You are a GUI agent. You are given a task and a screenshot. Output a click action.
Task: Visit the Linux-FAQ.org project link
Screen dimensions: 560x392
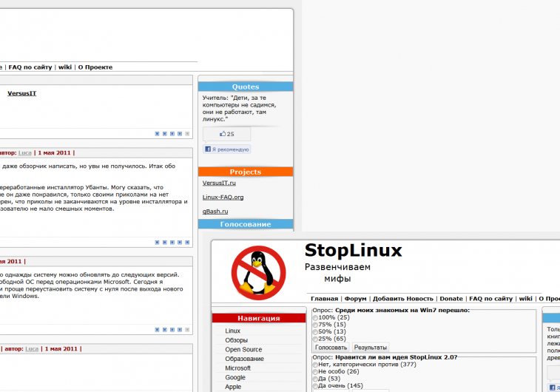click(223, 197)
